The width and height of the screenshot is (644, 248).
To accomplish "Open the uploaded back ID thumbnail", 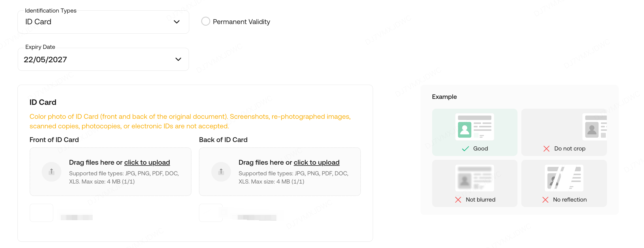I will [211, 213].
